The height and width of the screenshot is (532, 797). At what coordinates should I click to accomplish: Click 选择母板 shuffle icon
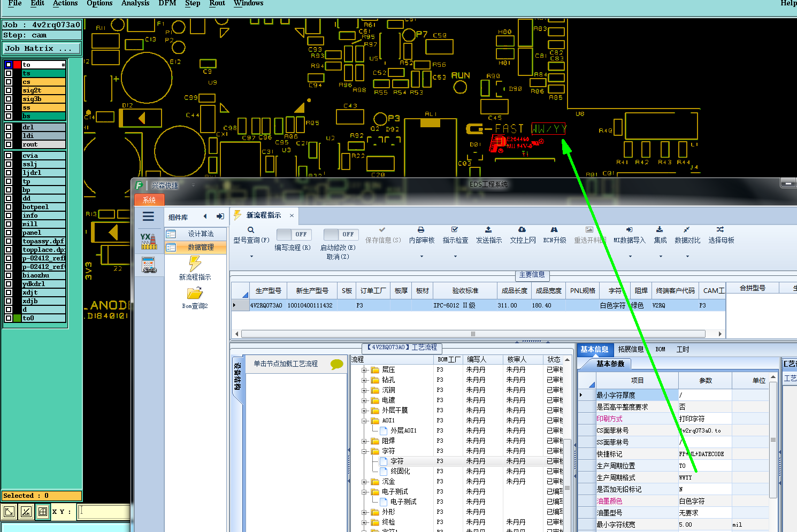tap(721, 229)
